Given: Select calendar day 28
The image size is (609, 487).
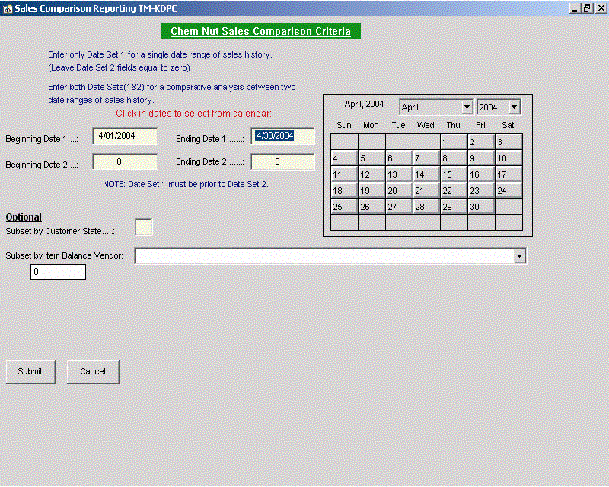Looking at the screenshot, I should pyautogui.click(x=426, y=207).
